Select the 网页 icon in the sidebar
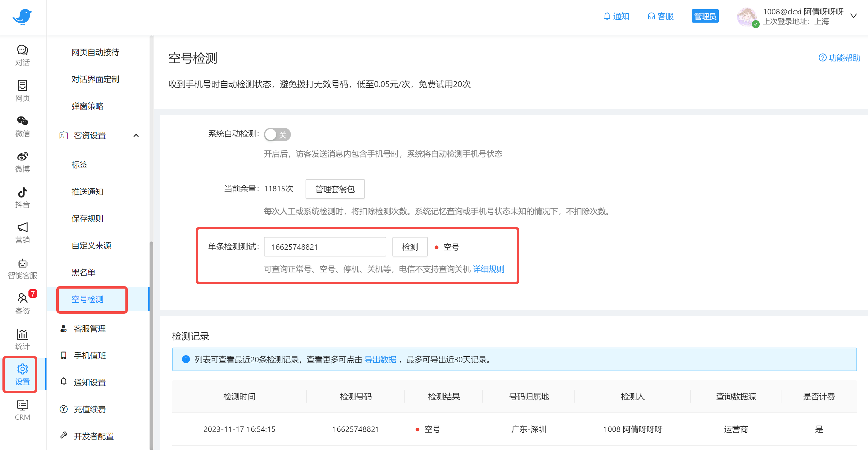 click(22, 90)
